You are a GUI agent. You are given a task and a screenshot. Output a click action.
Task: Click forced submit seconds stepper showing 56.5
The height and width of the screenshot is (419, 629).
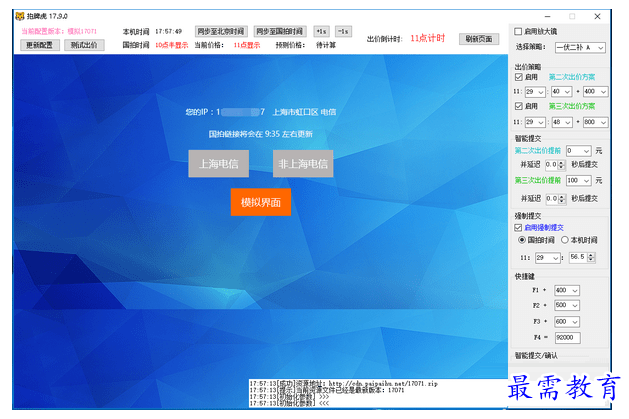(590, 257)
